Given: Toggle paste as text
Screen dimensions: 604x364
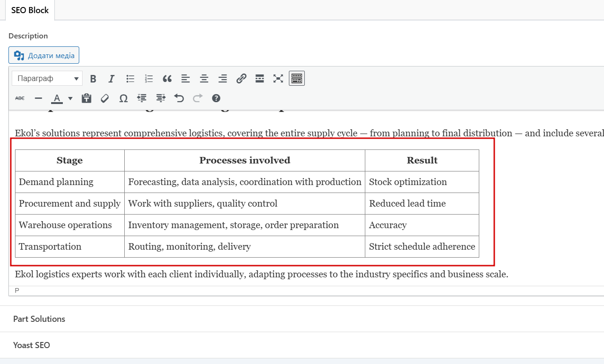Looking at the screenshot, I should [x=86, y=98].
